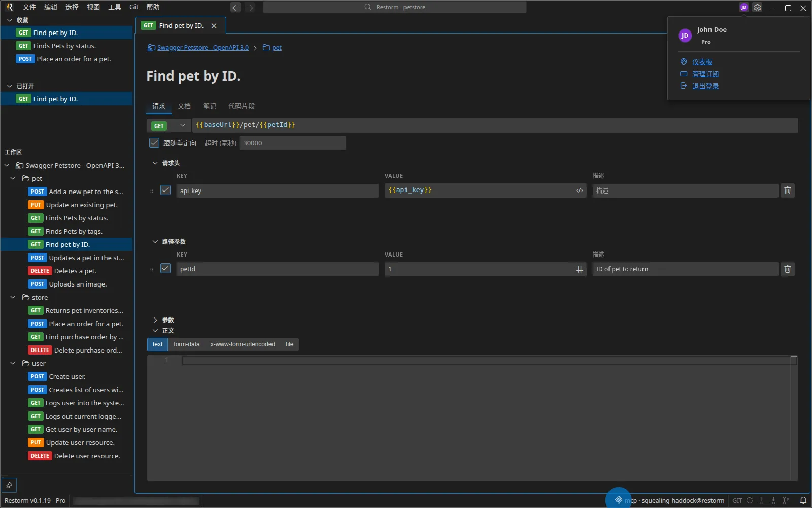Click the pin icon at the sidebar bottom
The width and height of the screenshot is (812, 508).
point(9,485)
